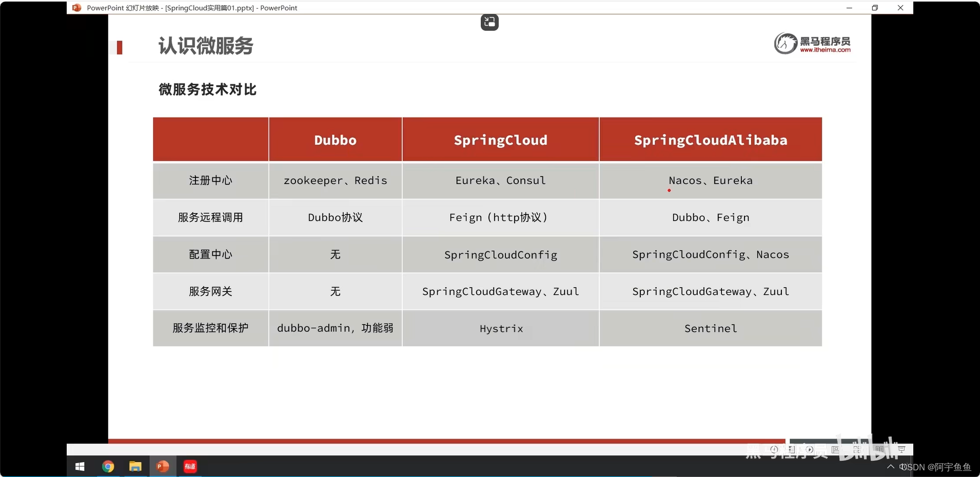
Task: Click the "Dubbo协议" cell
Action: (335, 217)
